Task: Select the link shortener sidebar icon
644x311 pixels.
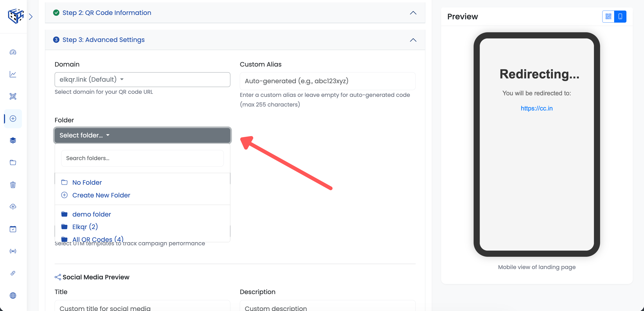Action: (x=13, y=273)
